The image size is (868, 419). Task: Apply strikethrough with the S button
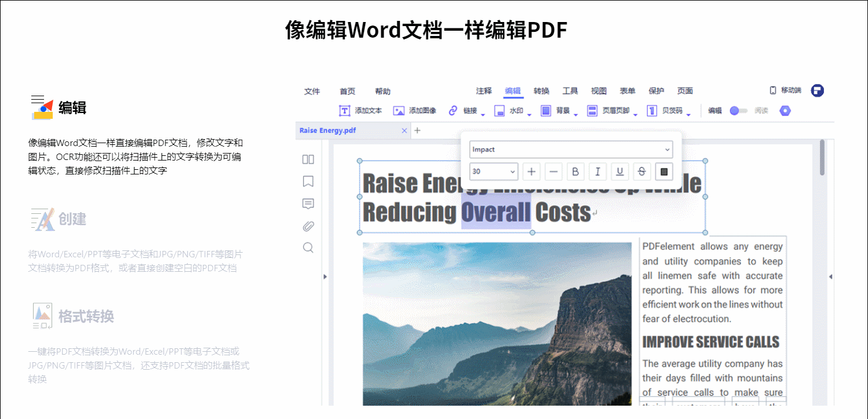tap(642, 172)
